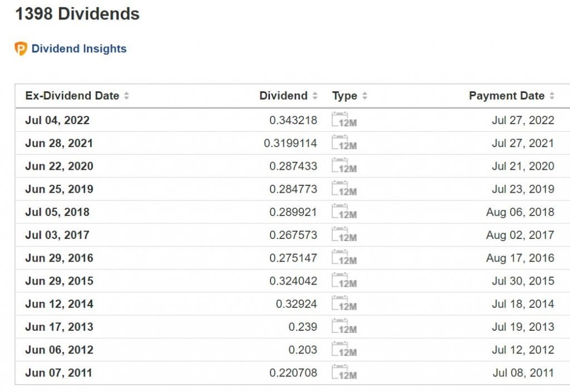The width and height of the screenshot is (570, 392).
Task: Click the Dividend column header text
Action: point(283,96)
